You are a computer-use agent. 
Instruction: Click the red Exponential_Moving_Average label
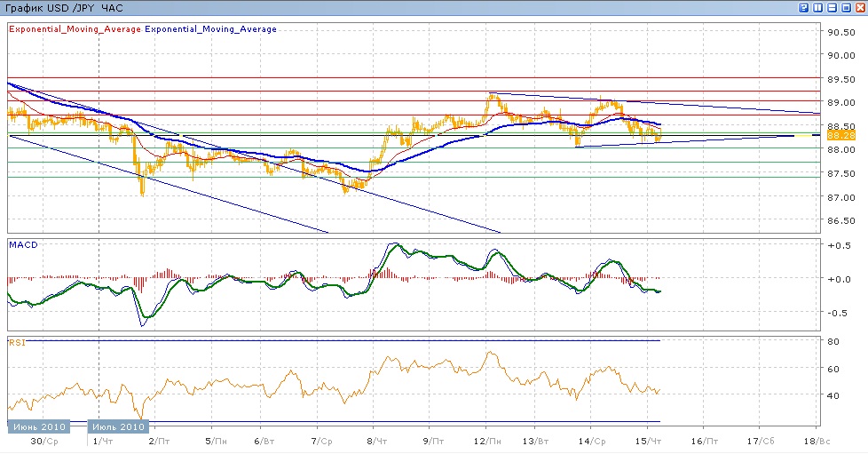pos(75,29)
